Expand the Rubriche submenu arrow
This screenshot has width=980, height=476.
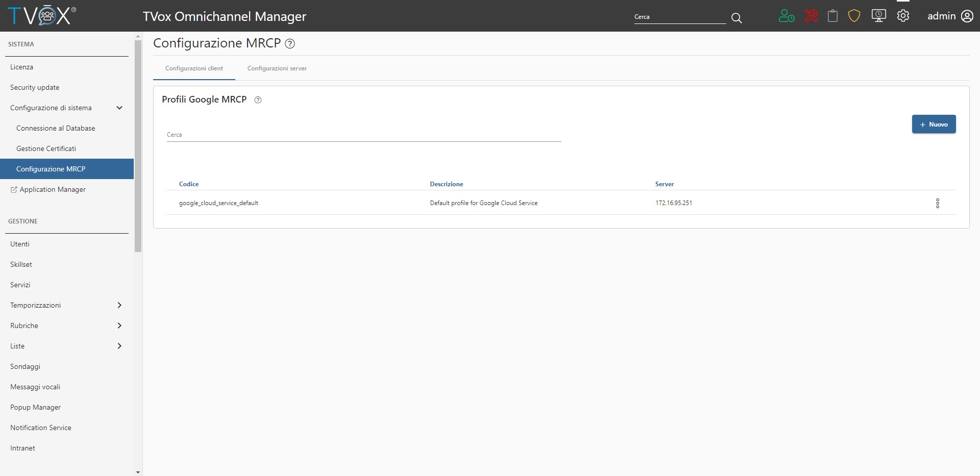pos(119,325)
